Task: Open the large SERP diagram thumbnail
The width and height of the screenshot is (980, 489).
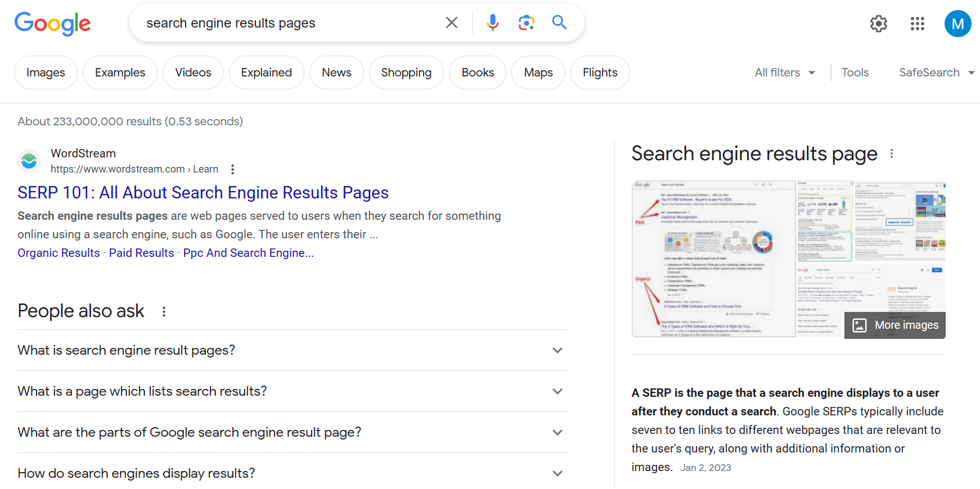Action: point(714,259)
